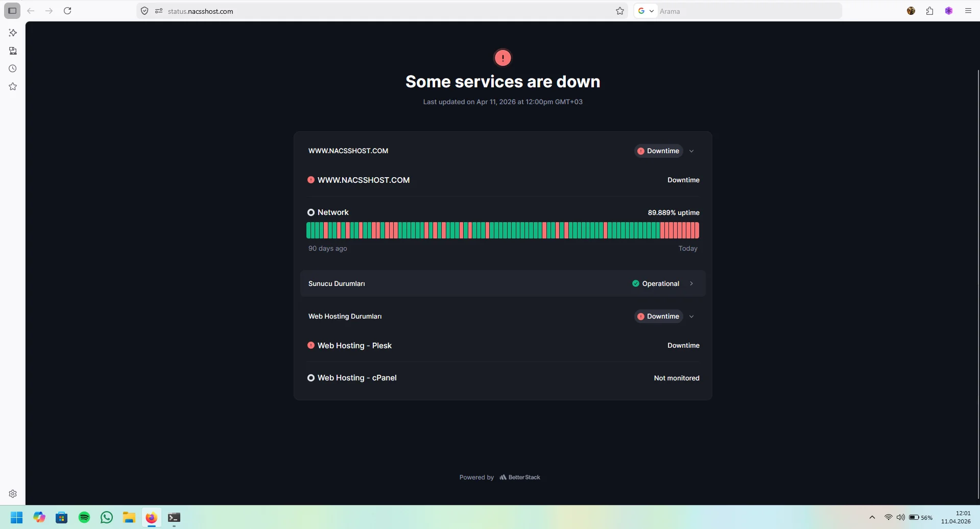Reload the status page
This screenshot has width=980, height=529.
click(67, 11)
